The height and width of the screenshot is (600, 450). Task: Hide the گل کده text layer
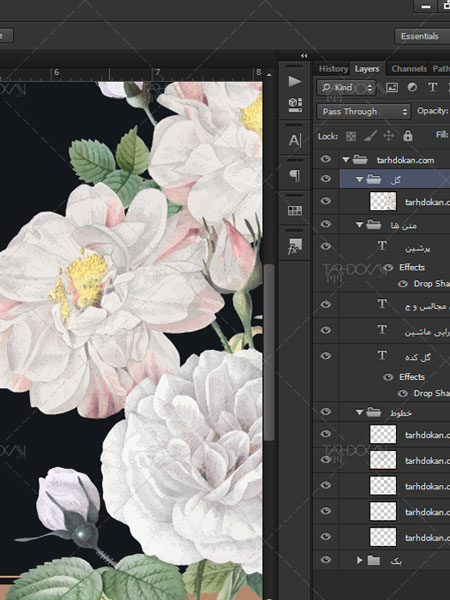pyautogui.click(x=326, y=356)
